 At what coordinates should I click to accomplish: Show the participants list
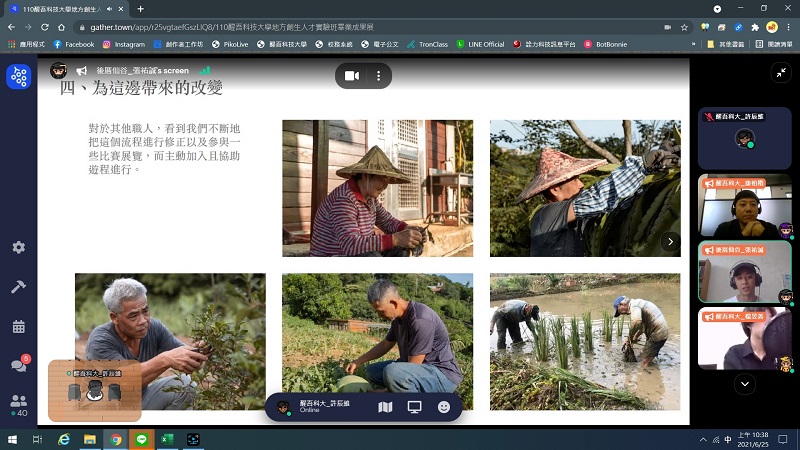coord(18,401)
